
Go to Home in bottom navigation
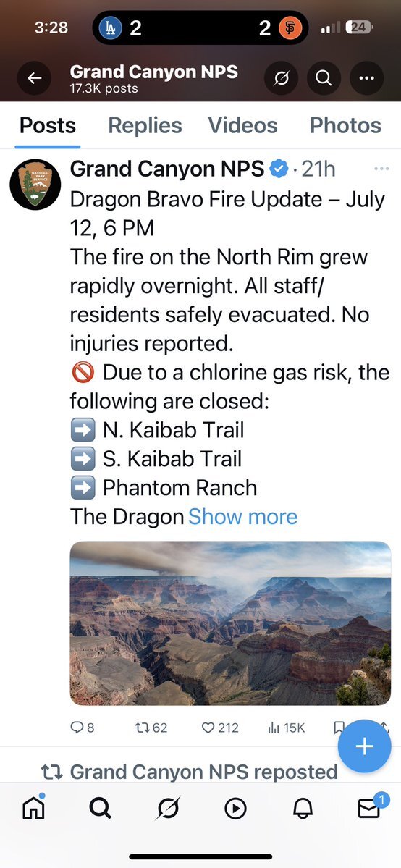tap(34, 808)
